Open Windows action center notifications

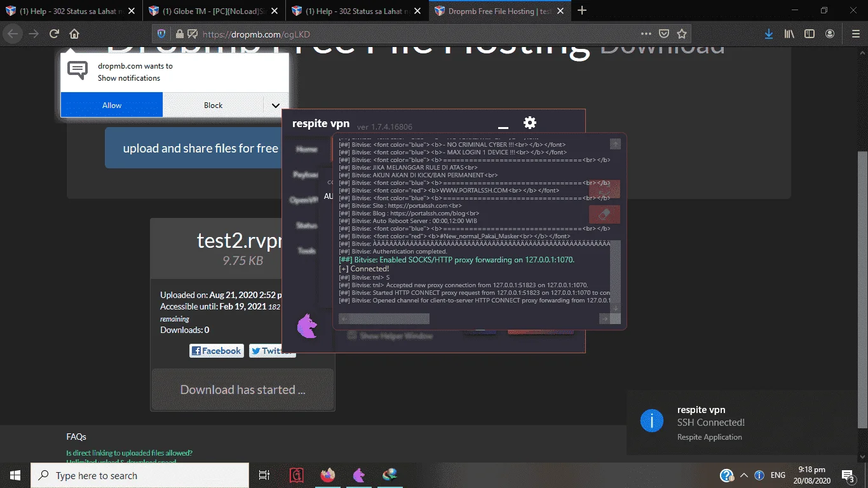pyautogui.click(x=848, y=475)
